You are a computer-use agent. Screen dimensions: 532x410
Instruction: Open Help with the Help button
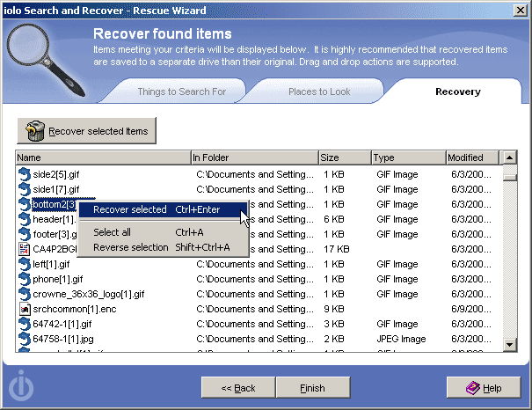(x=483, y=388)
